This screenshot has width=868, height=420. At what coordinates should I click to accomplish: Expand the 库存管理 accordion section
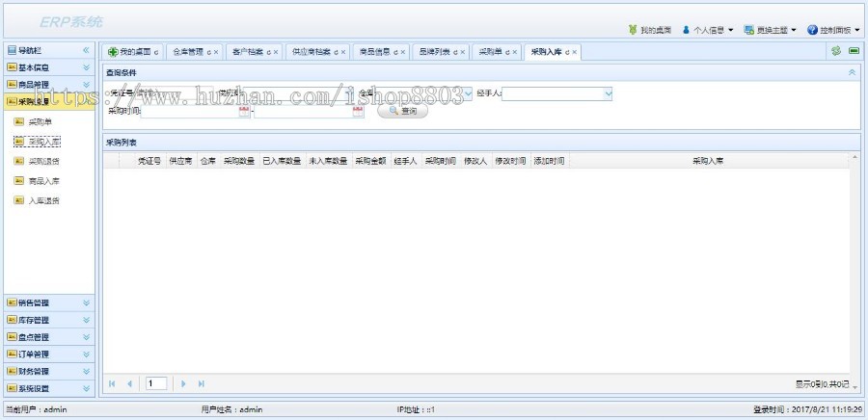pyautogui.click(x=49, y=320)
